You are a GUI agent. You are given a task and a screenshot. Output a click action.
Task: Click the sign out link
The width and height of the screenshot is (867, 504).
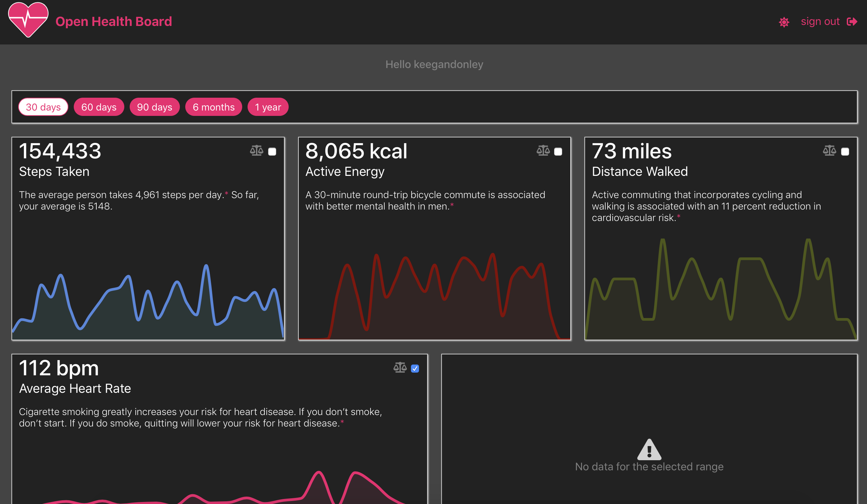click(820, 22)
